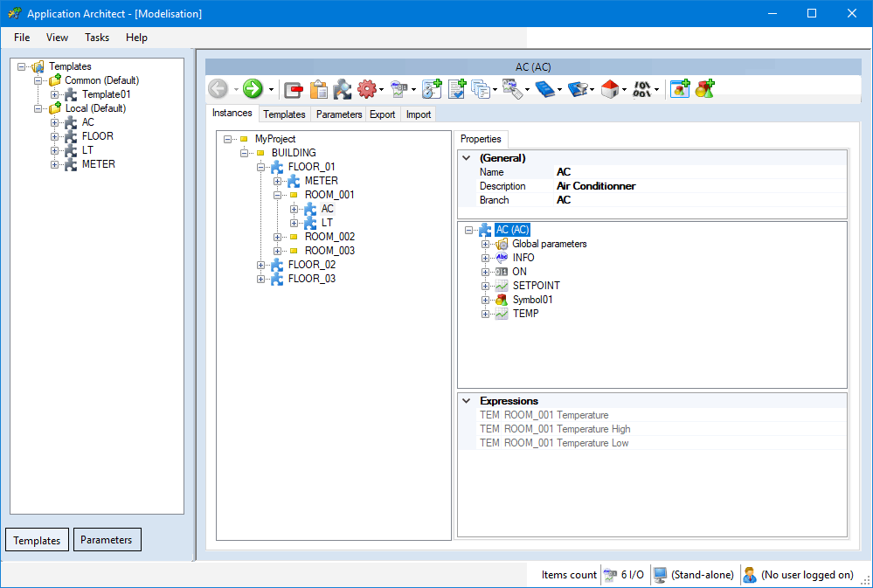
Task: Click the red gear toolbar icon
Action: click(367, 89)
